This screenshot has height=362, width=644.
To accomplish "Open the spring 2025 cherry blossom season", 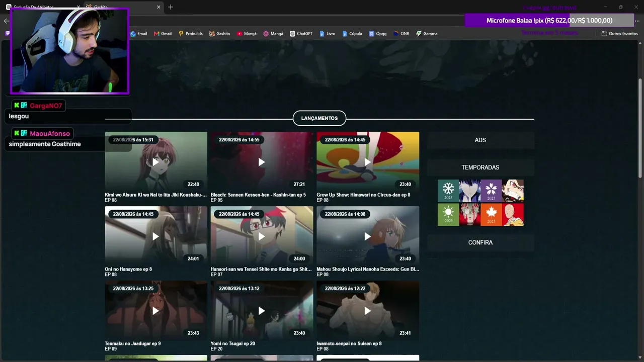I will (491, 191).
